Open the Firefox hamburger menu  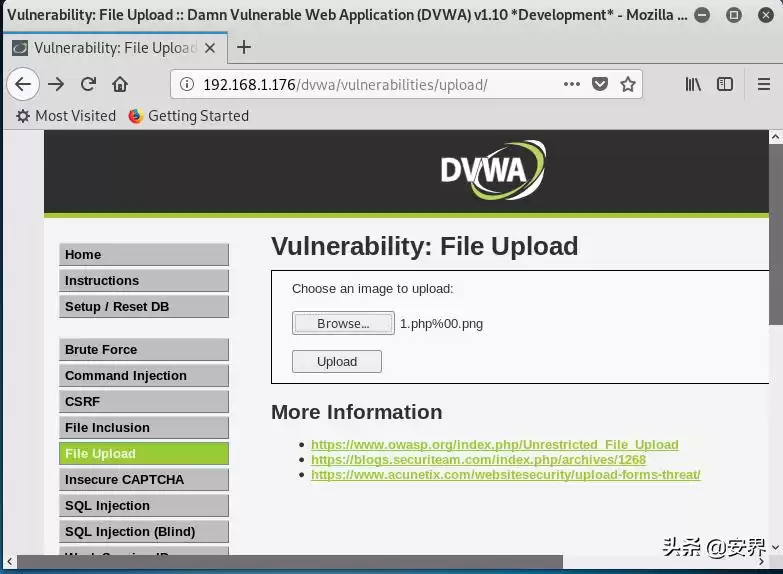[758, 85]
